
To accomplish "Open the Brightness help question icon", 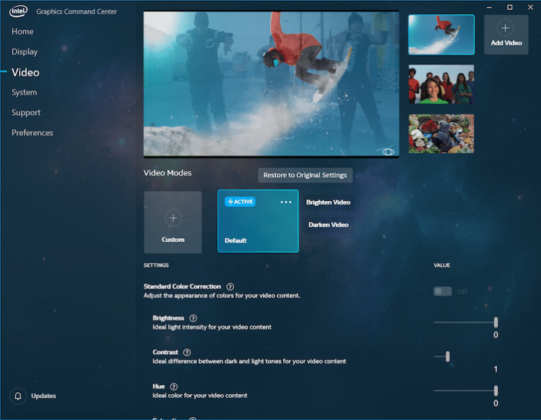I will coord(193,318).
